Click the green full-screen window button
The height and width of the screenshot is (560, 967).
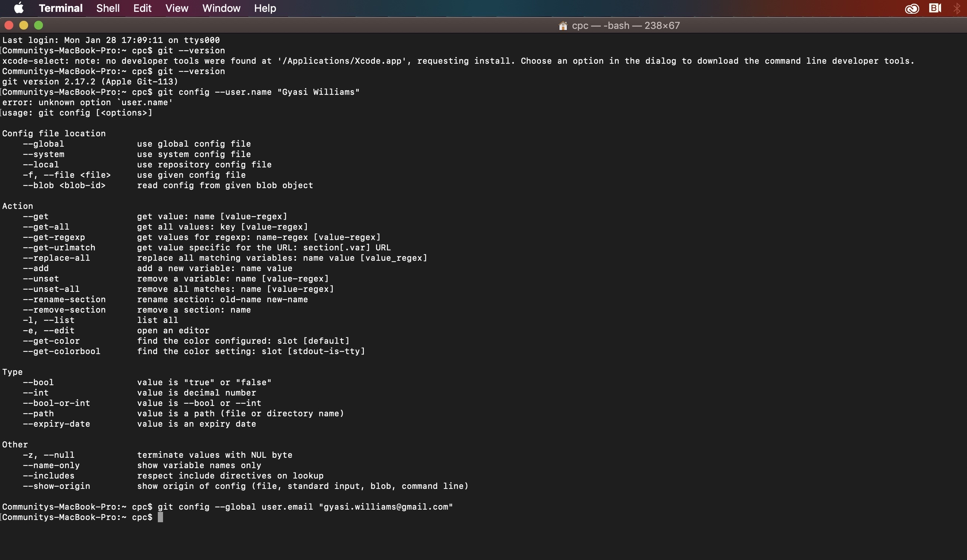pyautogui.click(x=39, y=25)
